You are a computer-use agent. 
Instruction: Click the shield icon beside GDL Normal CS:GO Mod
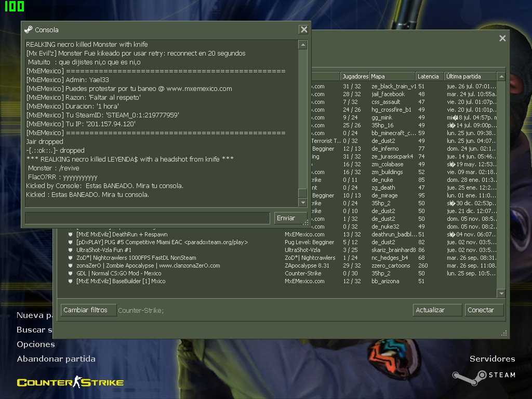[70, 273]
